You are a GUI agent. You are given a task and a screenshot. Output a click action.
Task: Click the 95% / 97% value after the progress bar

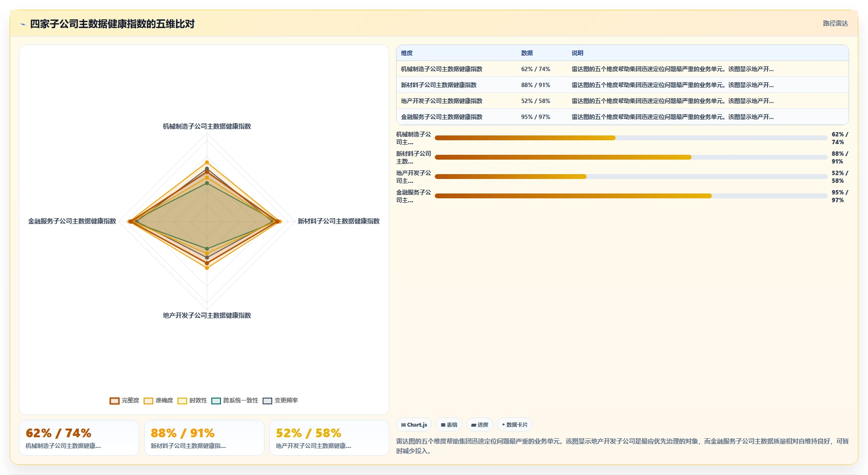coord(840,196)
